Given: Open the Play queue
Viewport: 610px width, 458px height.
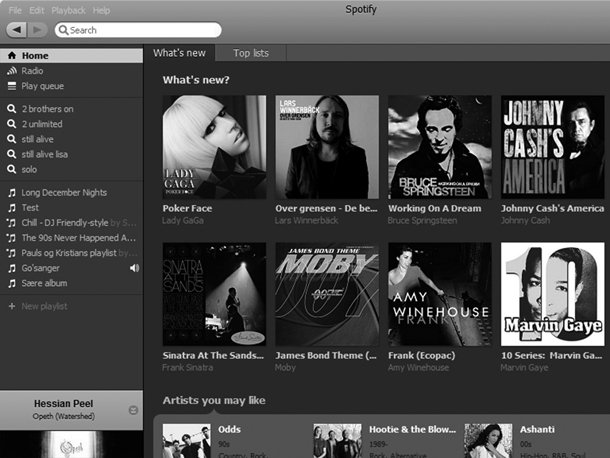Looking at the screenshot, I should (x=44, y=86).
